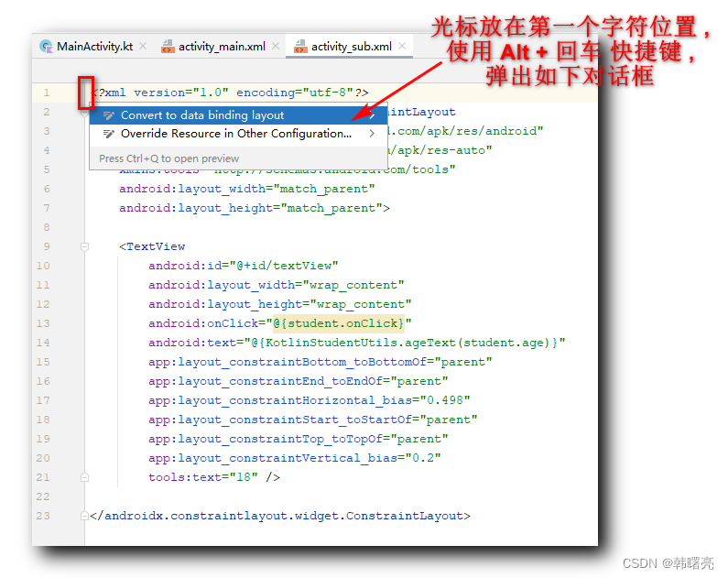Switch to the activity_main.xml tab

pos(222,47)
